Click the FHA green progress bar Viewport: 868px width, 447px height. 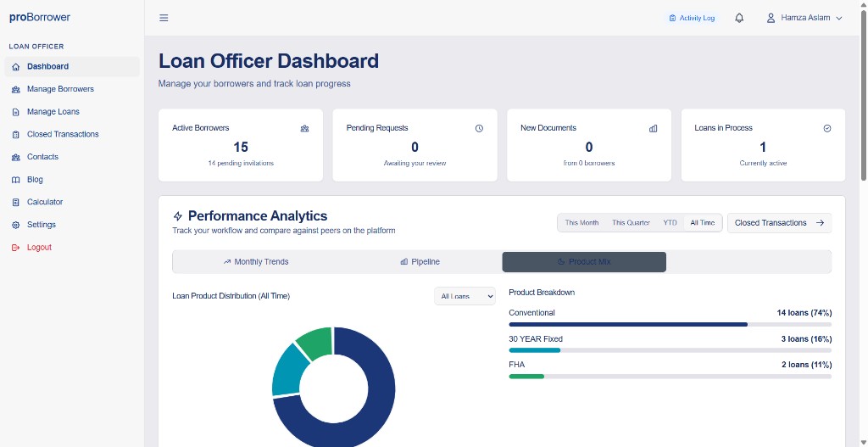coord(526,377)
